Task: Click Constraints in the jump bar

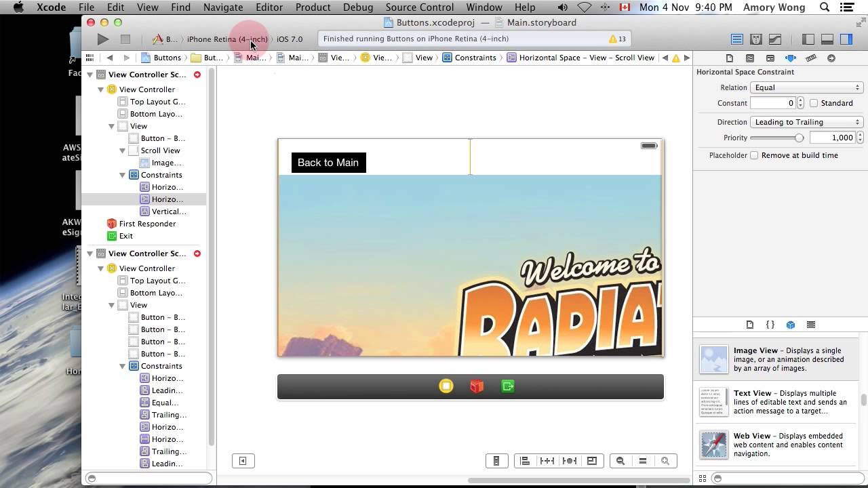Action: [x=469, y=58]
